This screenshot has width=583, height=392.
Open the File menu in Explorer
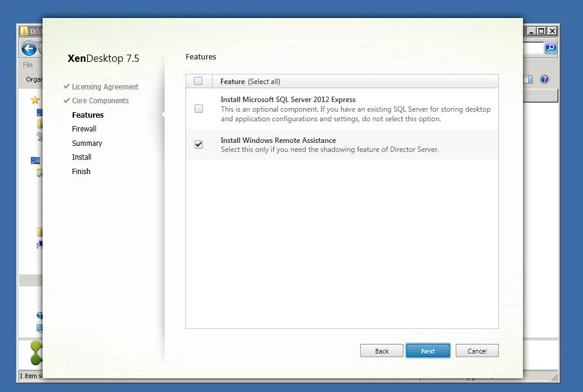(28, 65)
